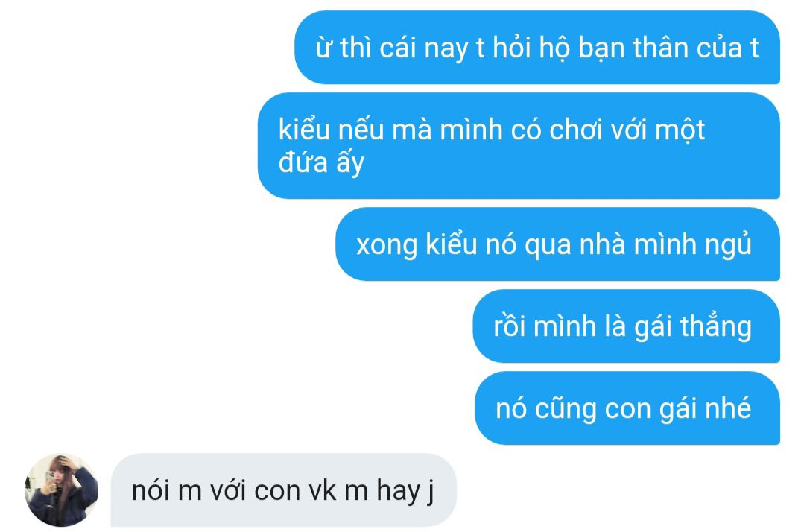This screenshot has height=532, width=804.
Task: Click the word 'đứa ấy' in second bubble
Action: [321, 163]
